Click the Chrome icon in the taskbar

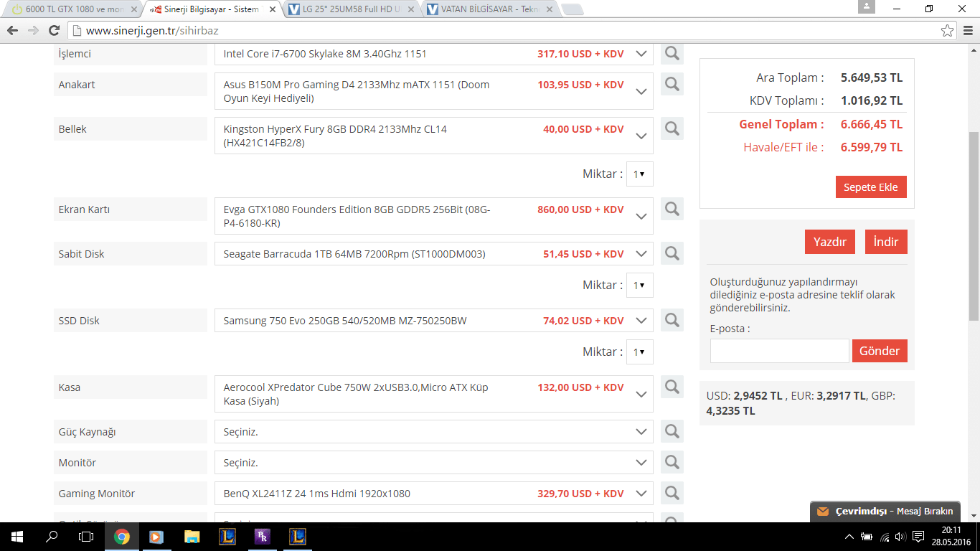pyautogui.click(x=121, y=536)
